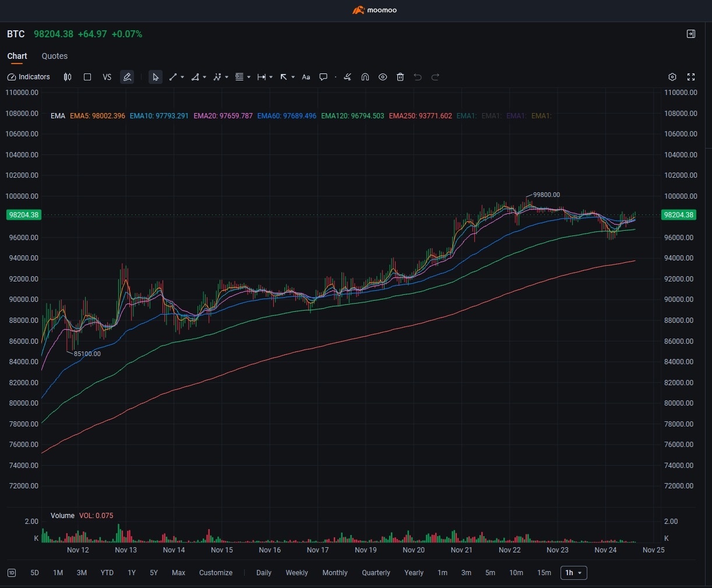This screenshot has height=588, width=712.
Task: Switch to the Quotes tab
Action: tap(55, 56)
